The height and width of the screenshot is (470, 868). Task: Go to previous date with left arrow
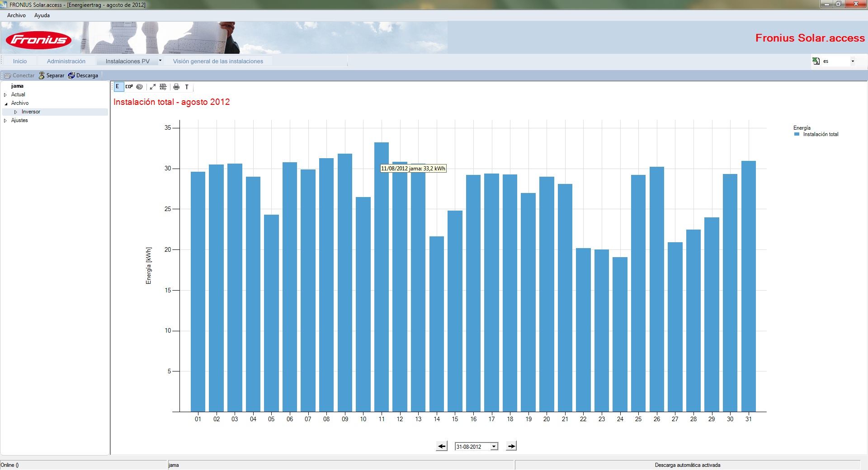(x=442, y=446)
